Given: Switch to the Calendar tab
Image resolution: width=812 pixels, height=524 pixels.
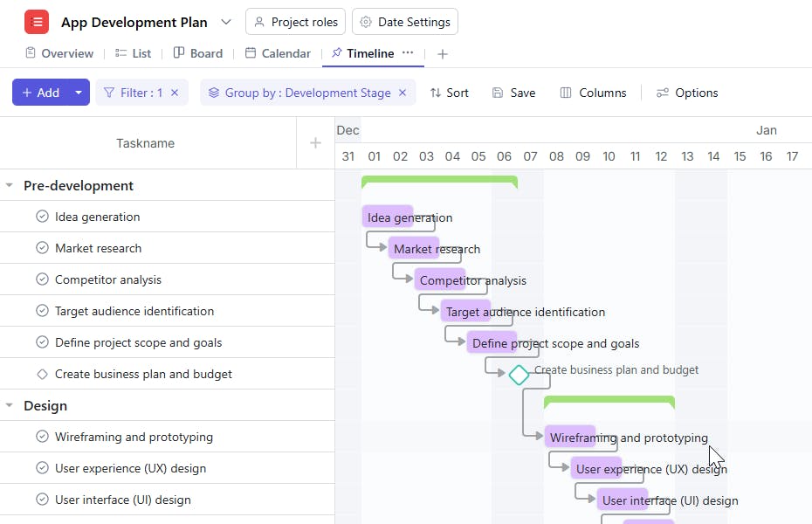Looking at the screenshot, I should coord(278,53).
